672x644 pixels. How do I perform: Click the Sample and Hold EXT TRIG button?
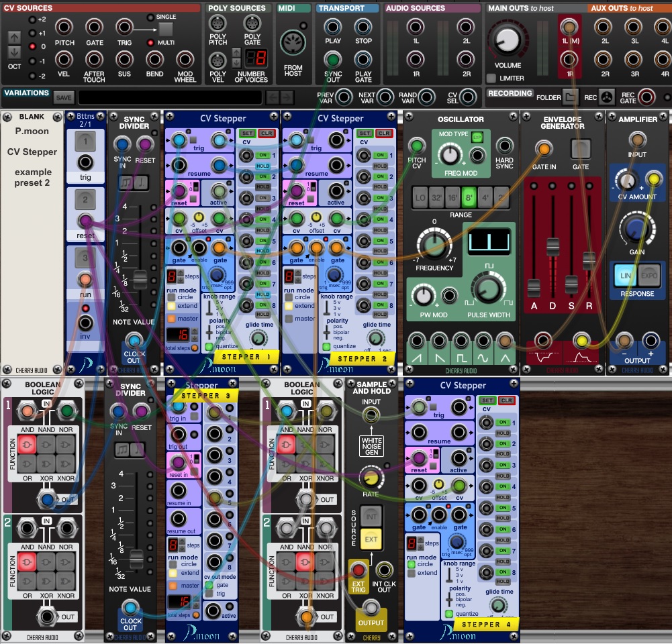point(359,571)
